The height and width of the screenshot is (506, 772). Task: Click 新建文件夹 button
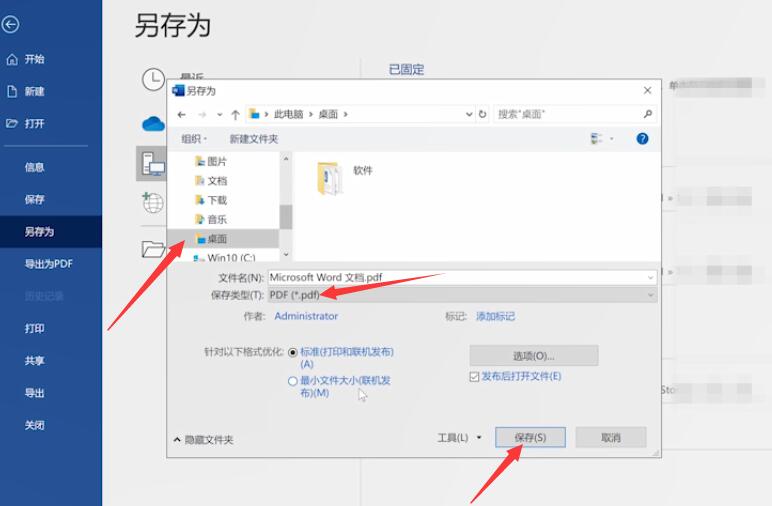(254, 139)
